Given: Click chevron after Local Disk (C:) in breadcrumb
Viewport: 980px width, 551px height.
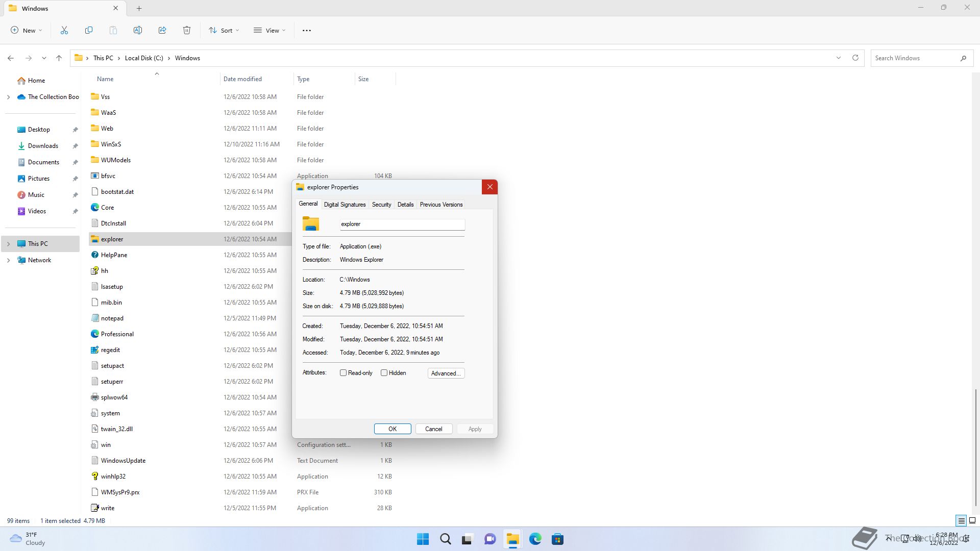Looking at the screenshot, I should coord(169,58).
